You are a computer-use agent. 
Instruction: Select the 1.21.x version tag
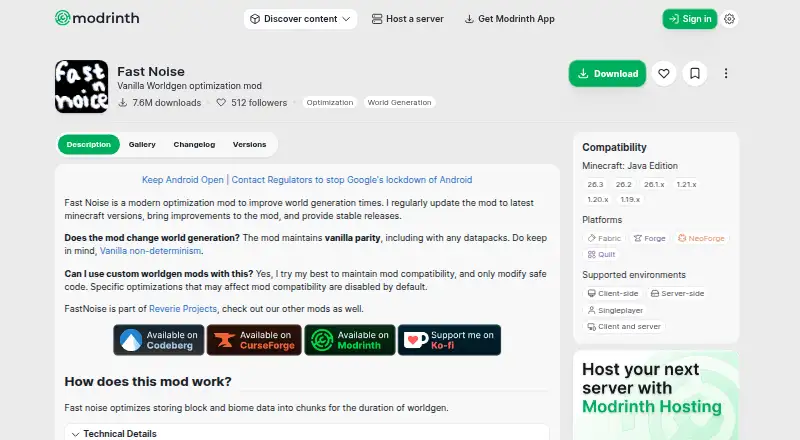click(x=686, y=184)
